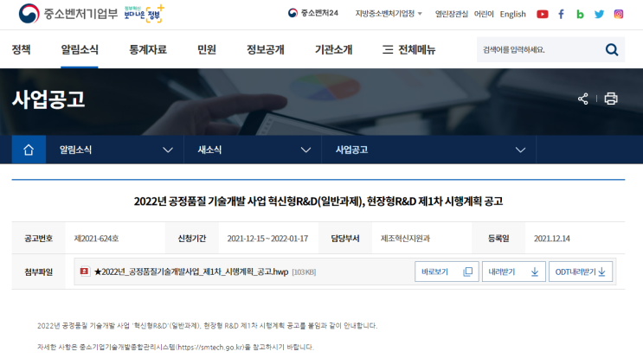Open the YouTube channel icon
This screenshot has height=364, width=643.
coord(542,15)
